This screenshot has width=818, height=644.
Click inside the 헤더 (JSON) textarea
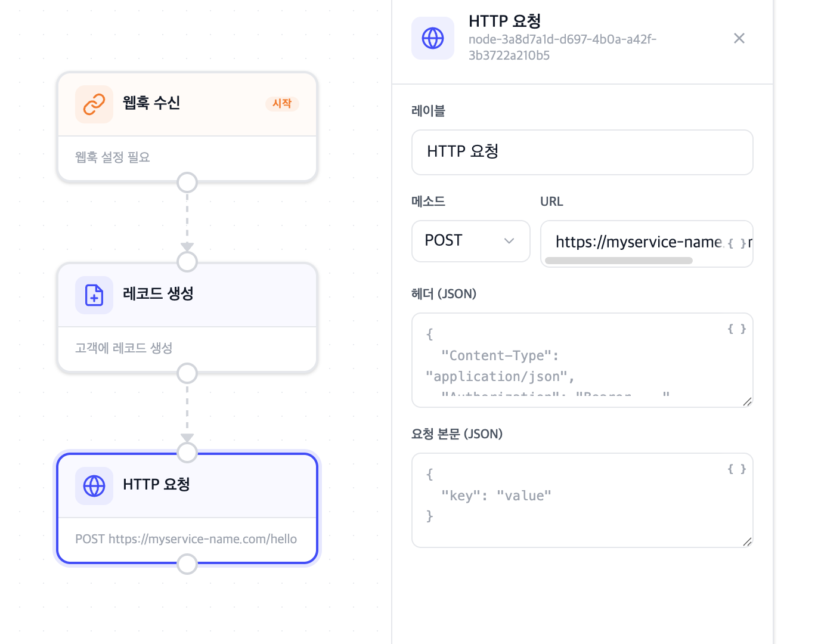pos(572,364)
